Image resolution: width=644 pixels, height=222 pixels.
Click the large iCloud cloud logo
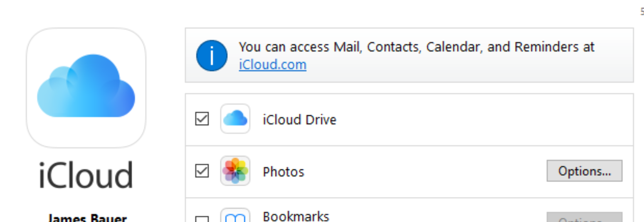click(86, 87)
